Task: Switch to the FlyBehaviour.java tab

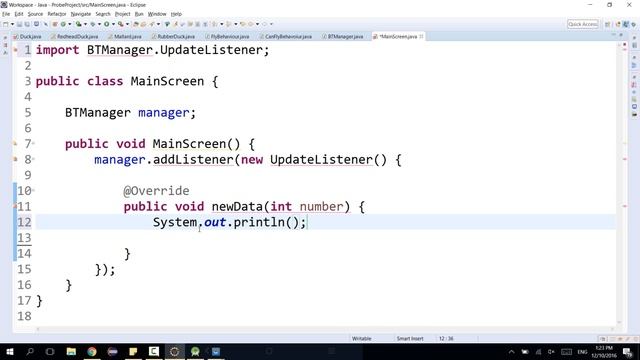Action: coord(227,36)
